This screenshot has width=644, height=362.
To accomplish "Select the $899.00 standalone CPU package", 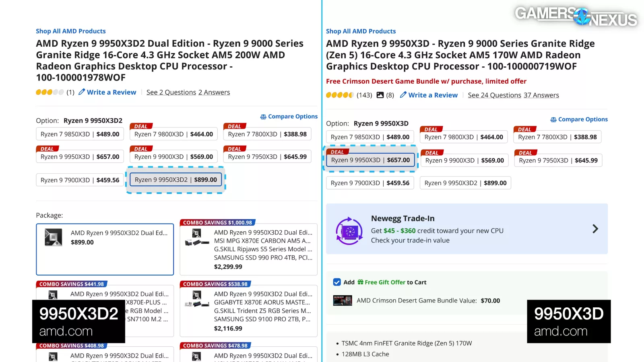I will click(105, 249).
